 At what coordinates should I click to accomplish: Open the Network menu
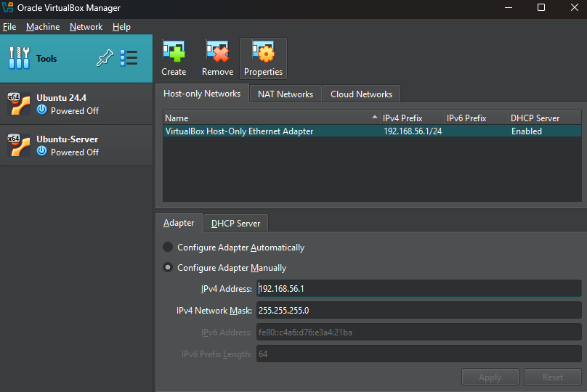[x=86, y=27]
